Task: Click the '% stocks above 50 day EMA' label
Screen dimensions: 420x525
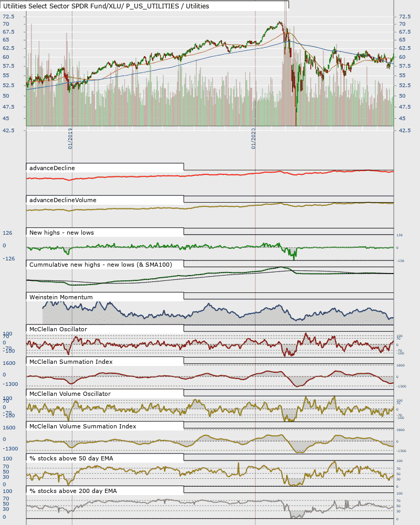Action: click(x=71, y=459)
